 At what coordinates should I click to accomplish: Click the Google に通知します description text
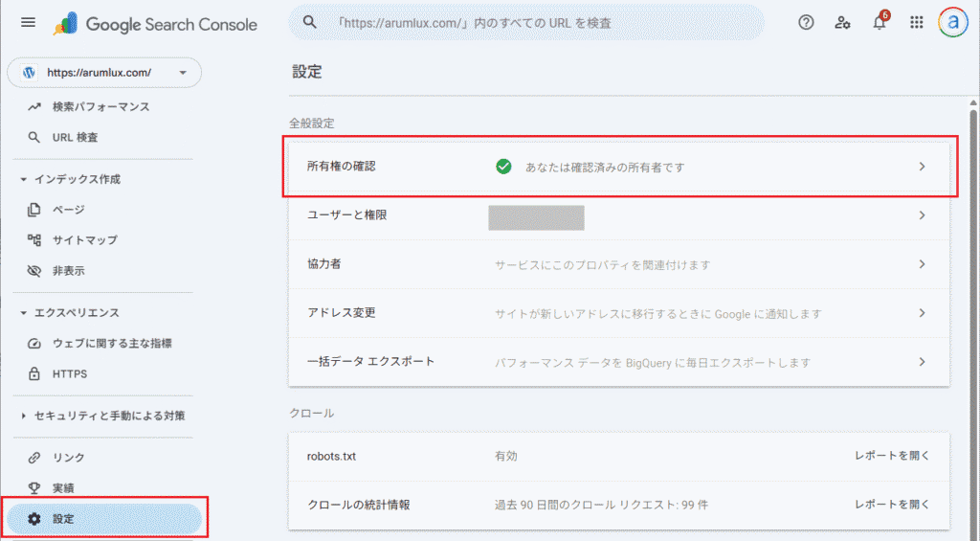click(658, 313)
